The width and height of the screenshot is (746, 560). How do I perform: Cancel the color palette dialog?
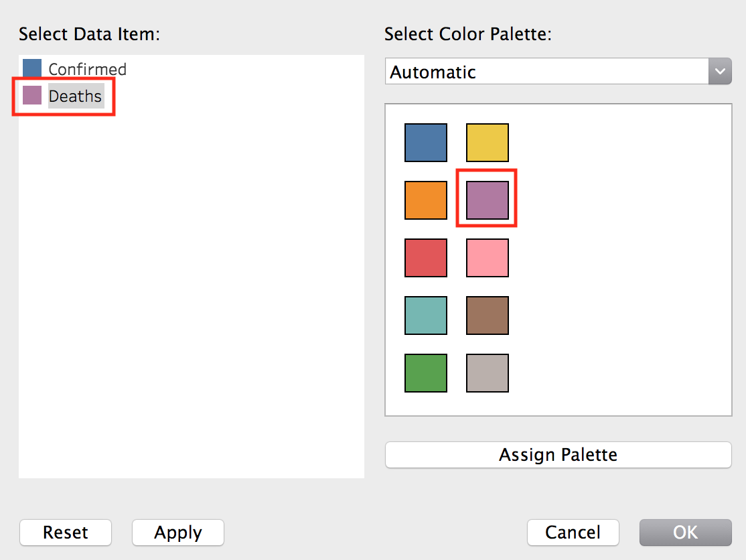[573, 533]
